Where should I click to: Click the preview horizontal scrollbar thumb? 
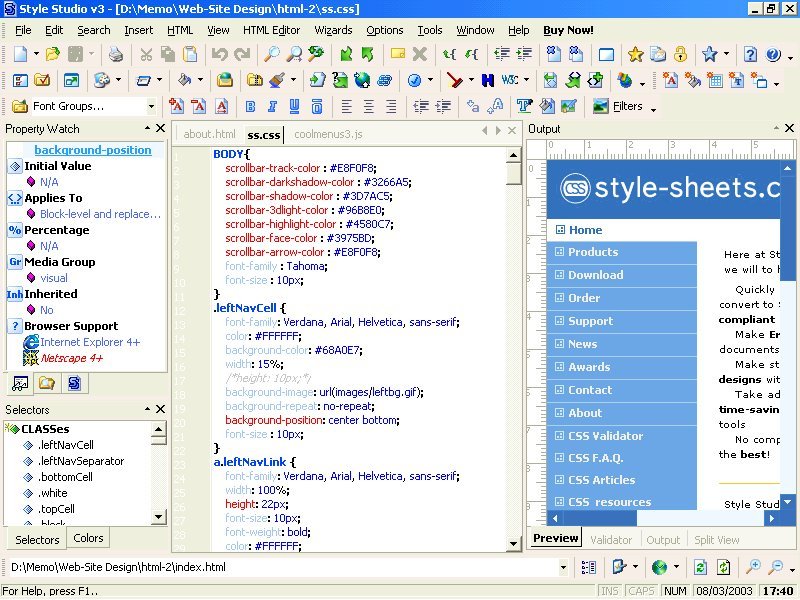click(600, 518)
